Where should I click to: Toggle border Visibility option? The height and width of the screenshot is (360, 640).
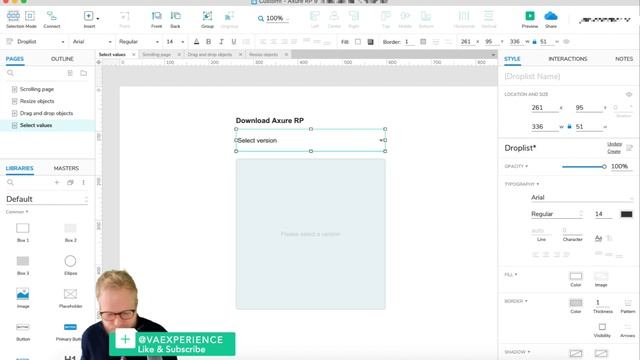pyautogui.click(x=602, y=330)
